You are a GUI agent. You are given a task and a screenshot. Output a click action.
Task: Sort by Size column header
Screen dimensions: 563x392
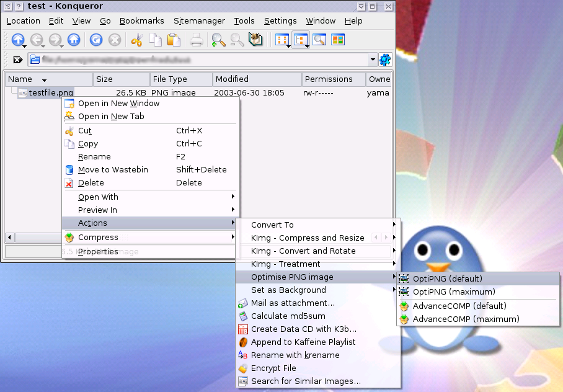click(122, 79)
